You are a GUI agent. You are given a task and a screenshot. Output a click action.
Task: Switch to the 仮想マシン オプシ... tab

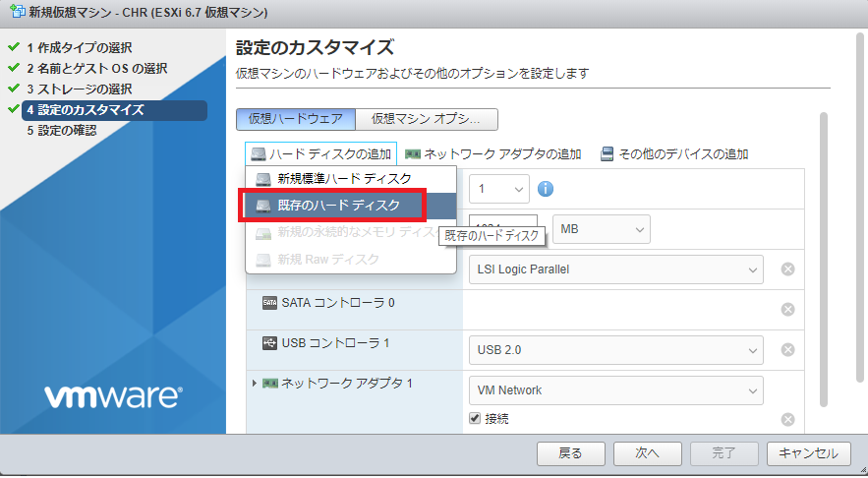click(x=427, y=119)
